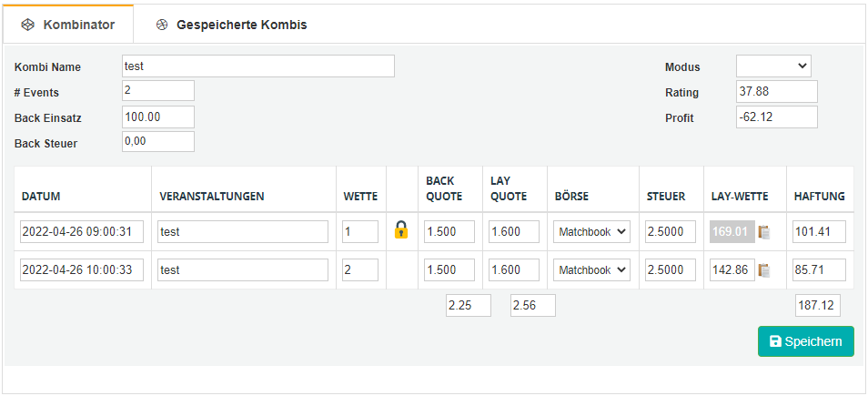This screenshot has height=396, width=868.
Task: Open the Modus dropdown
Action: (773, 66)
